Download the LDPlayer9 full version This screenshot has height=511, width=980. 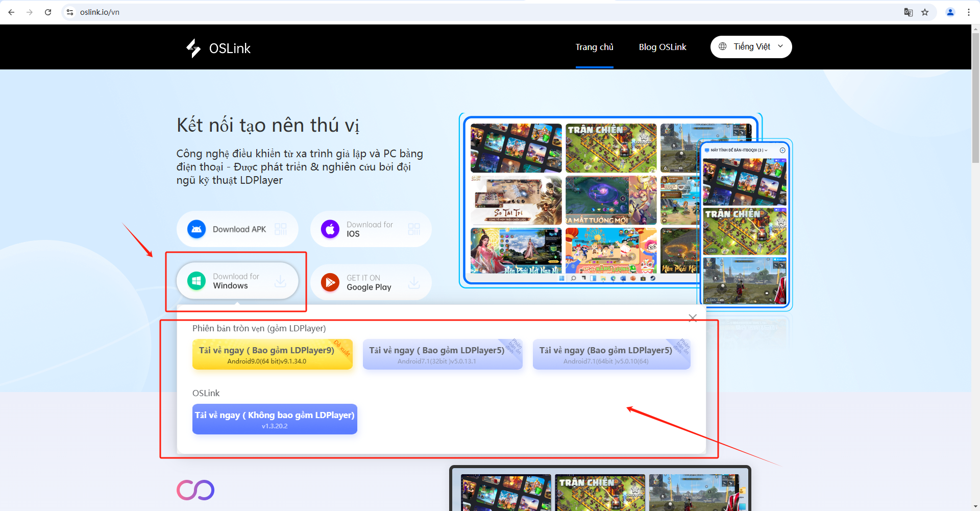[272, 354]
